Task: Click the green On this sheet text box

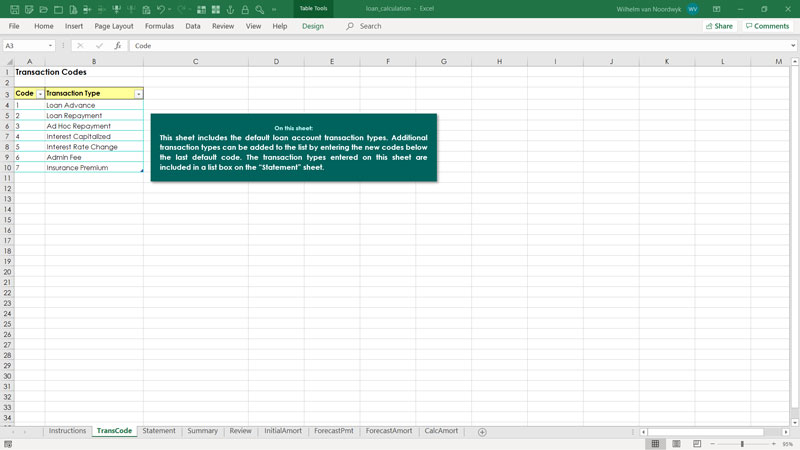Action: pyautogui.click(x=294, y=147)
